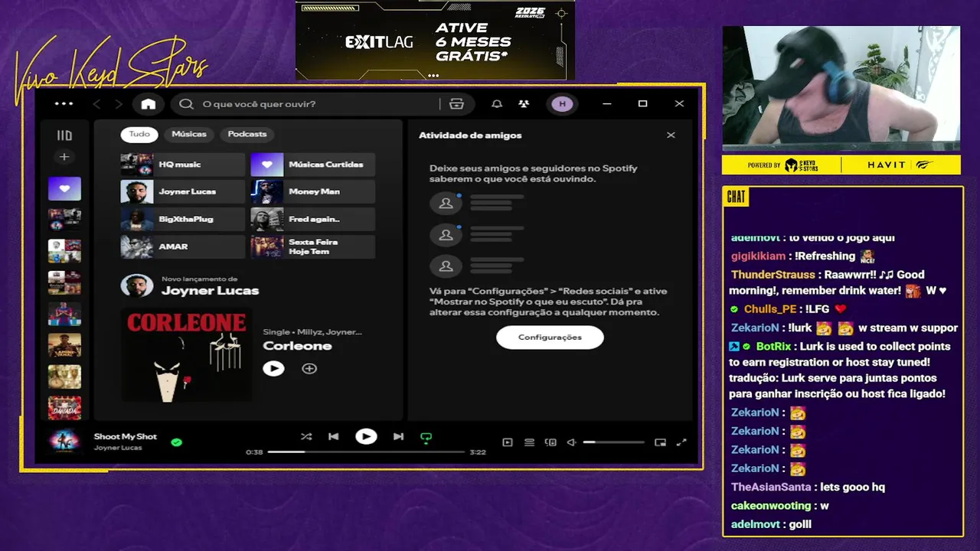Open the AMAR tile
The width and height of the screenshot is (980, 551).
[x=182, y=247]
